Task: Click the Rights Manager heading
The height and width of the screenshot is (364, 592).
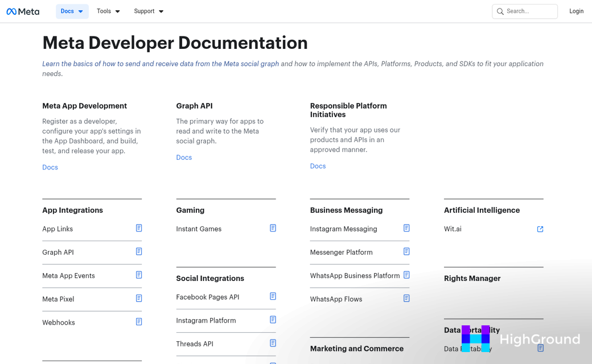Action: coord(472,278)
